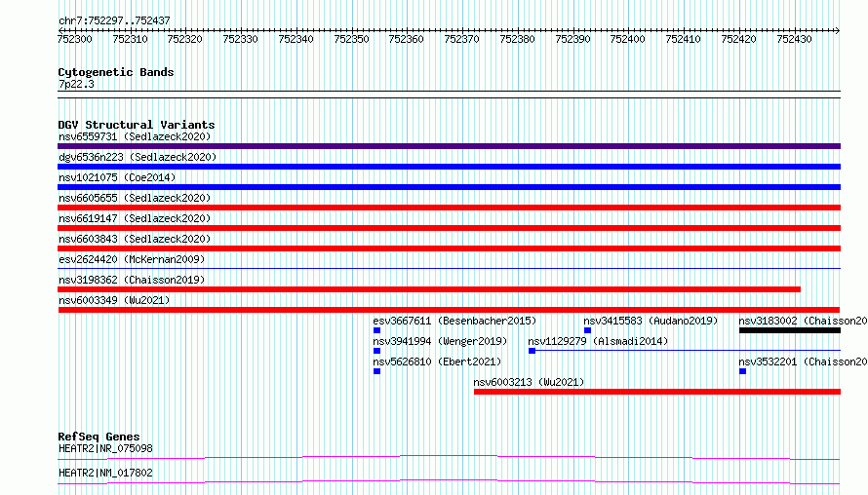Click the blue square marker under nsv5626810
This screenshot has width=868, height=495.
pos(377,371)
